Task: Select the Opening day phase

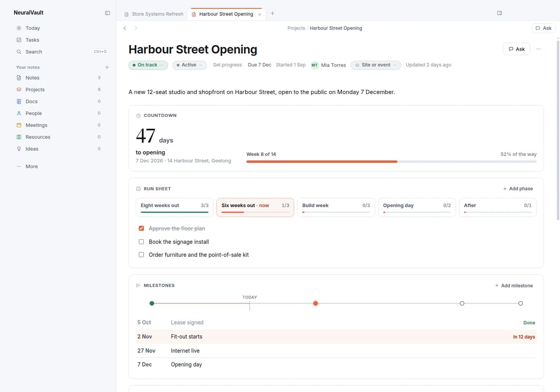Action: point(417,207)
